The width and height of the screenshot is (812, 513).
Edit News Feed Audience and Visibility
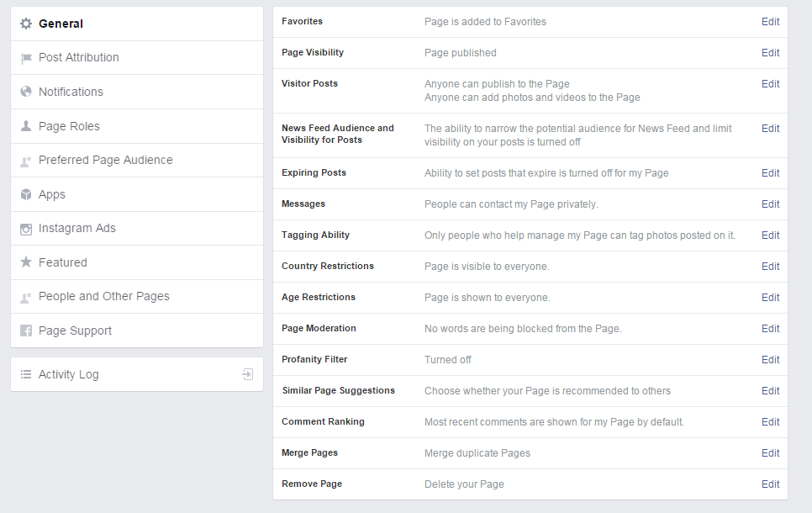pos(770,129)
